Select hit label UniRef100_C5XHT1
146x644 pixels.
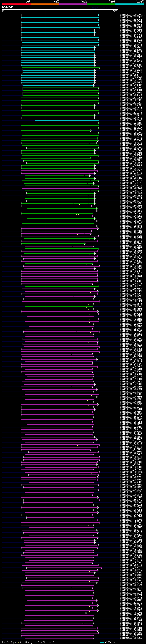[x=131, y=118]
